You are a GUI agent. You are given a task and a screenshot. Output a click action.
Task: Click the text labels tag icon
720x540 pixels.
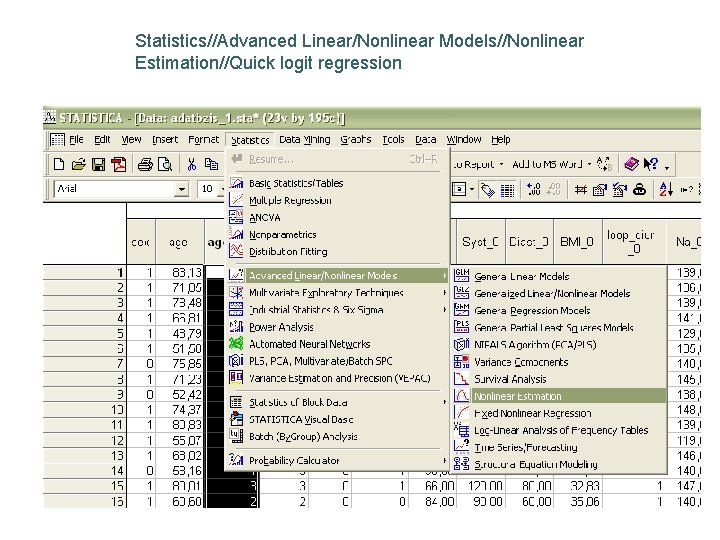pyautogui.click(x=487, y=189)
